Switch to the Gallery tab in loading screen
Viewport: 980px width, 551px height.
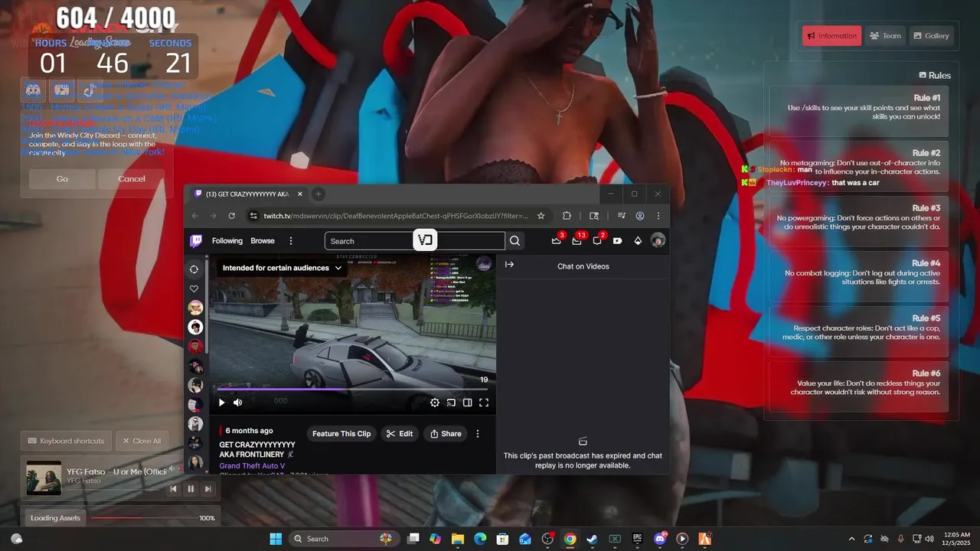tap(931, 36)
